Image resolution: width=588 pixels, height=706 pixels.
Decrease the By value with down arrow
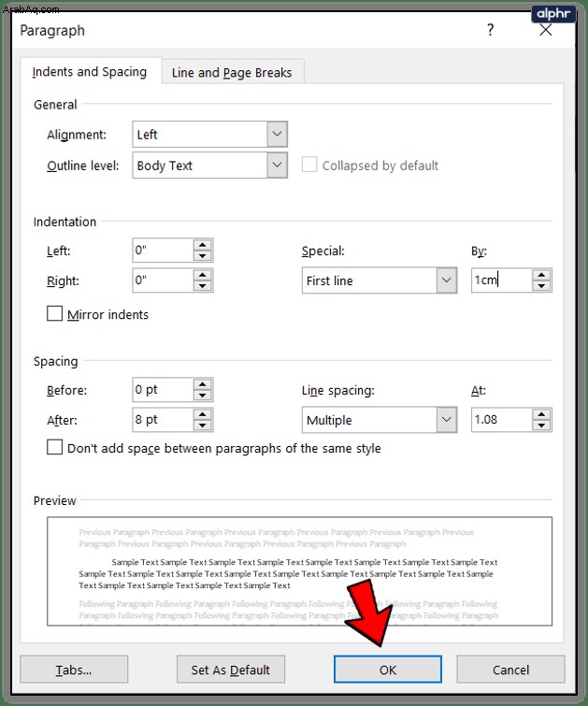click(541, 286)
